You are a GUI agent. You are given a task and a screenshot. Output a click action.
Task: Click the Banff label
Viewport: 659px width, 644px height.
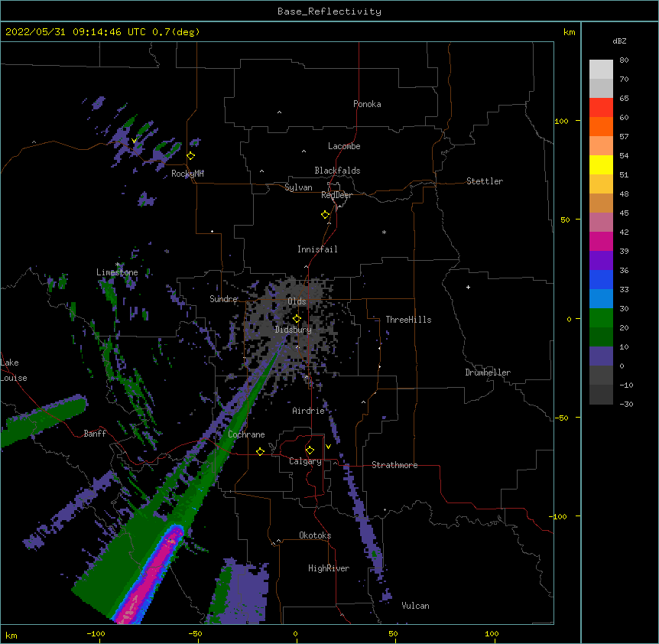pos(95,434)
